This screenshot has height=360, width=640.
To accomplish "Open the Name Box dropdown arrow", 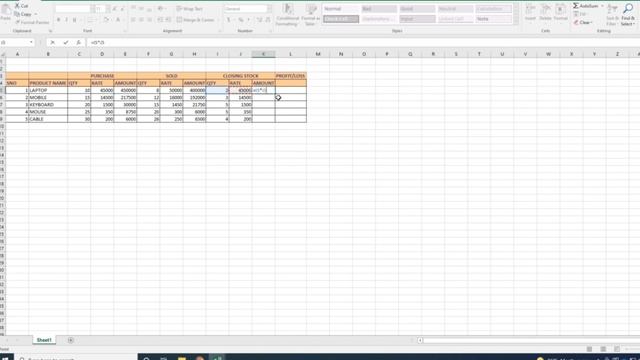I will point(31,42).
